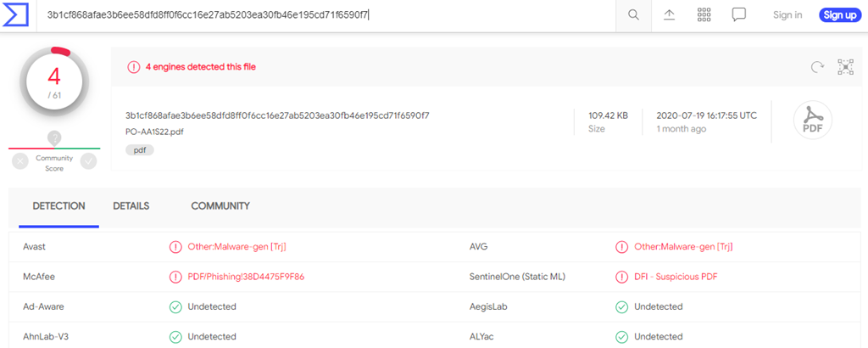Image resolution: width=868 pixels, height=348 pixels.
Task: Click the VirusTotal logo icon
Action: pos(17,14)
